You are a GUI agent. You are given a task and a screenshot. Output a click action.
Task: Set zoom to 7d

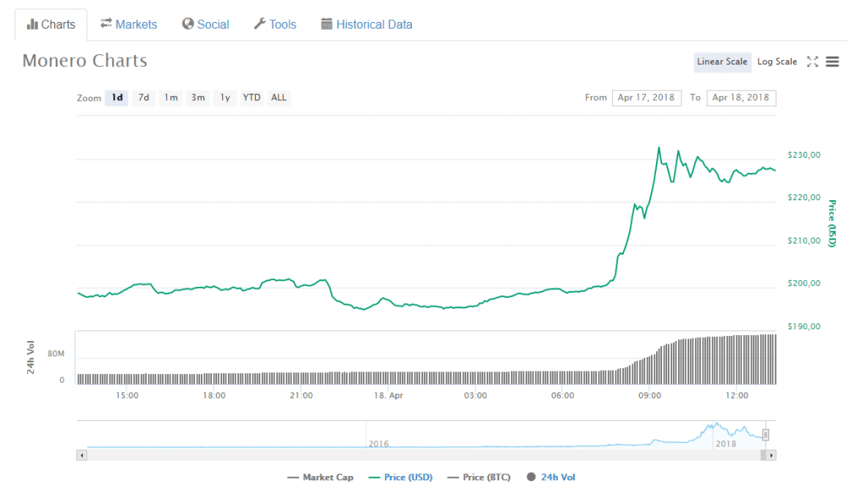(x=144, y=98)
